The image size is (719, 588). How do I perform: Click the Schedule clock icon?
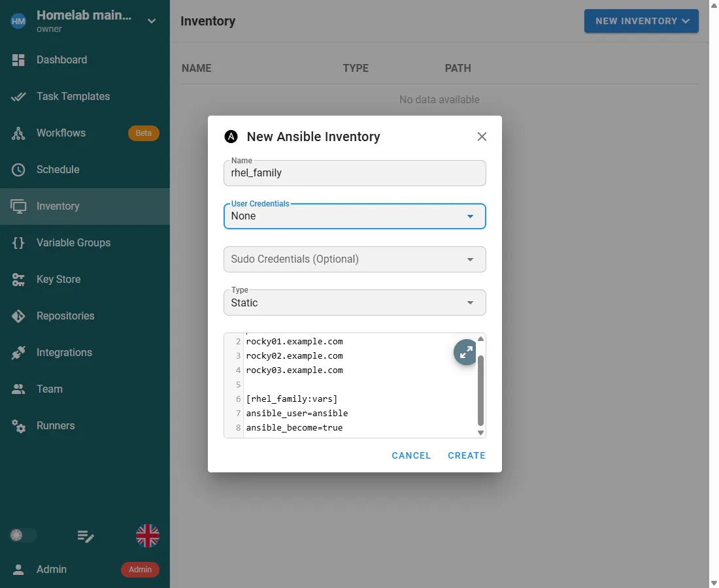coord(18,170)
